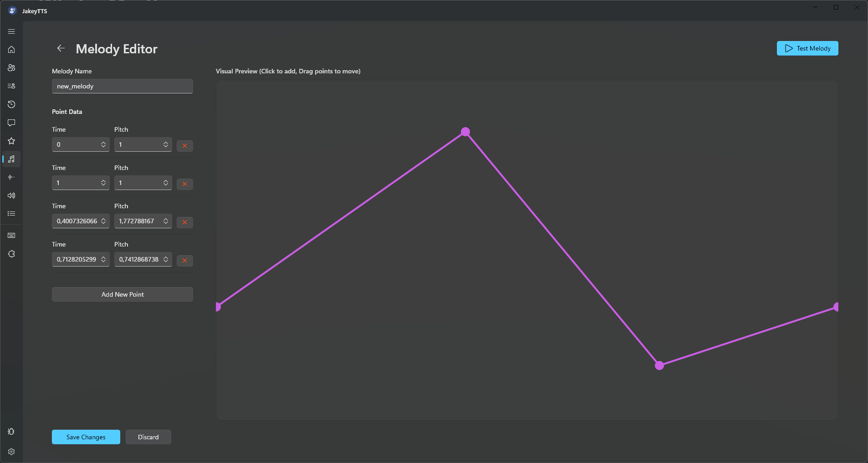
Task: Open the settings gear at bottom
Action: (11, 452)
